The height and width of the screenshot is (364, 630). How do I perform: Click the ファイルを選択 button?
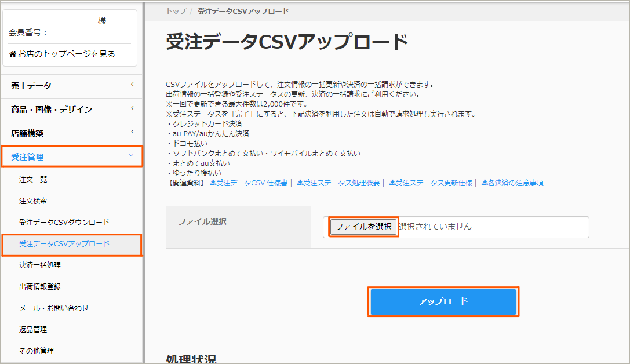pyautogui.click(x=363, y=227)
